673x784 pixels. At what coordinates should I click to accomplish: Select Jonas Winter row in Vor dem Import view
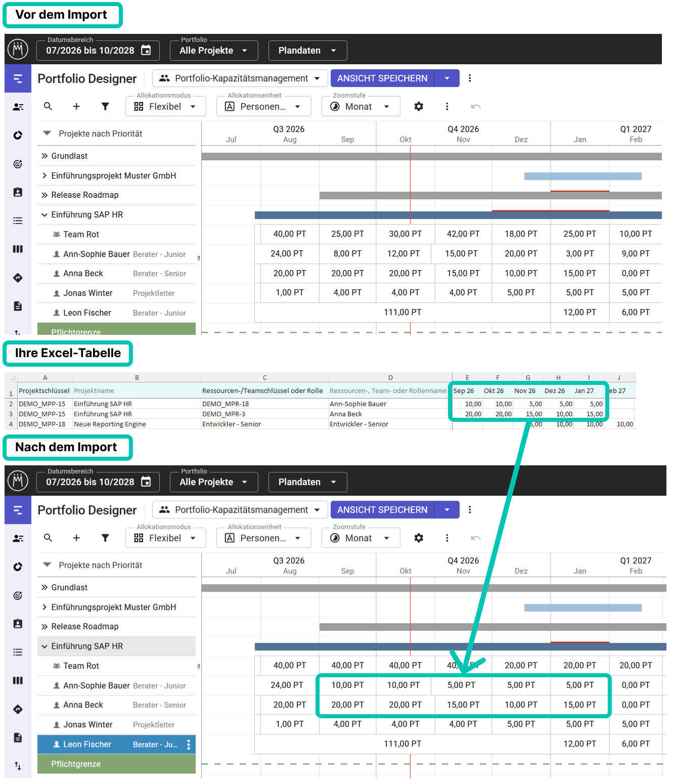click(x=116, y=293)
